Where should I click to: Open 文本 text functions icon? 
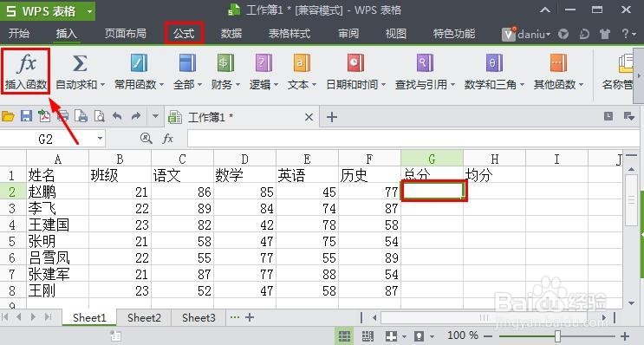click(x=302, y=63)
